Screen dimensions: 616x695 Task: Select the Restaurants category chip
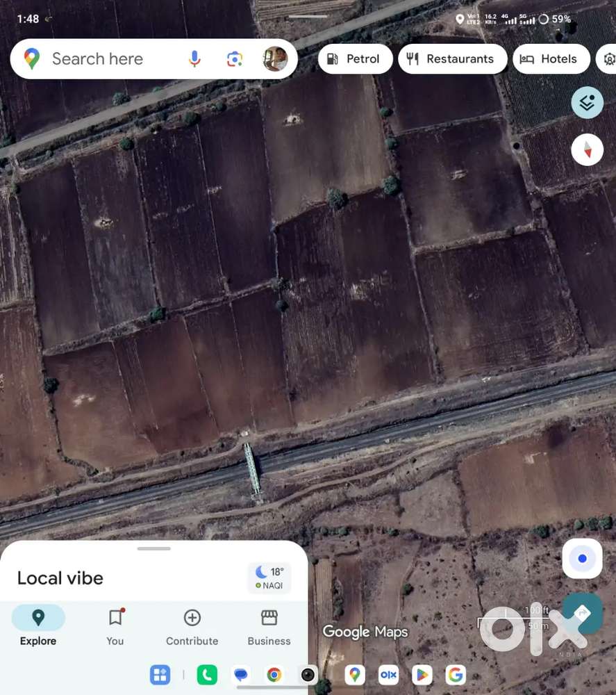[x=450, y=59]
